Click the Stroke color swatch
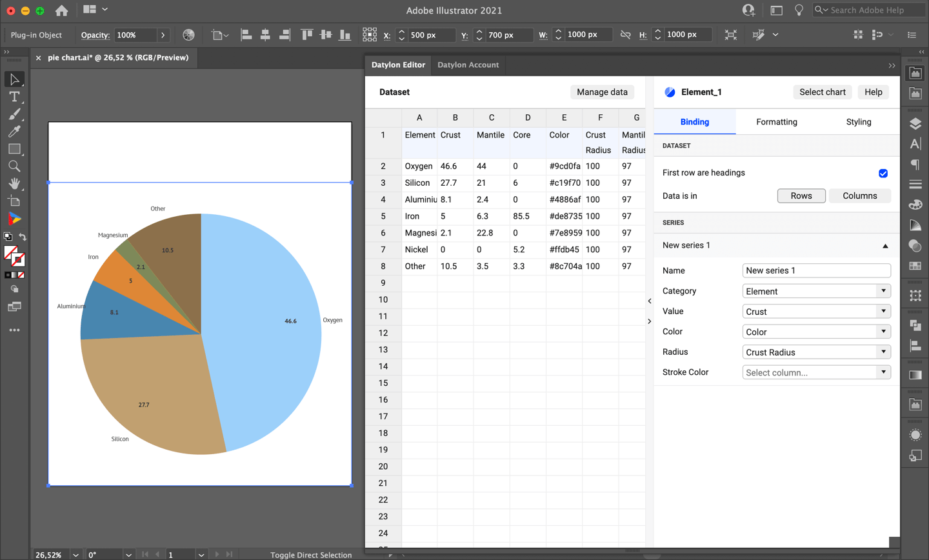929x560 pixels. point(19,261)
